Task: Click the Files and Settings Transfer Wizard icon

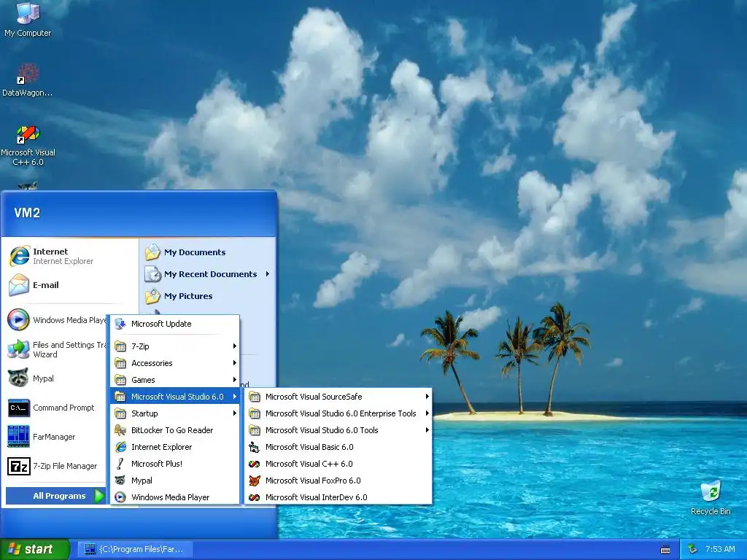Action: (x=18, y=349)
